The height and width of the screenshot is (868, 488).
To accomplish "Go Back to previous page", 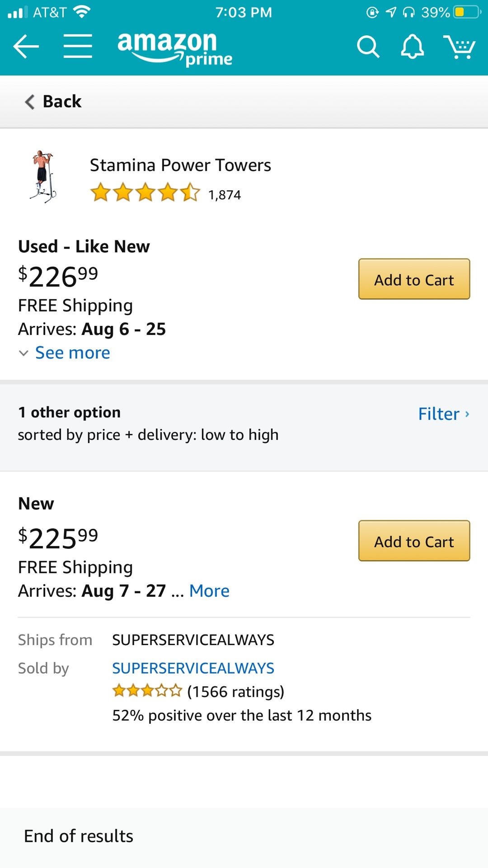I will click(x=53, y=102).
